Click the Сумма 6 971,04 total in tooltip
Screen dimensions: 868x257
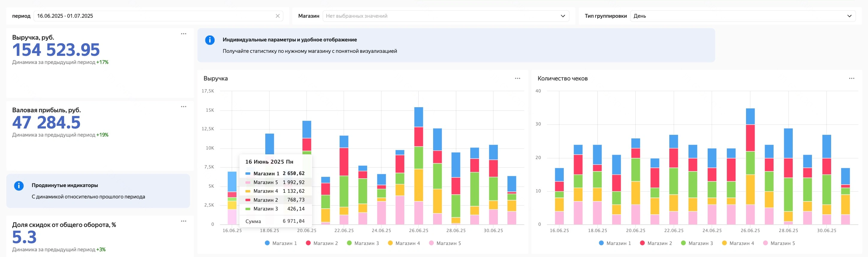[275, 221]
